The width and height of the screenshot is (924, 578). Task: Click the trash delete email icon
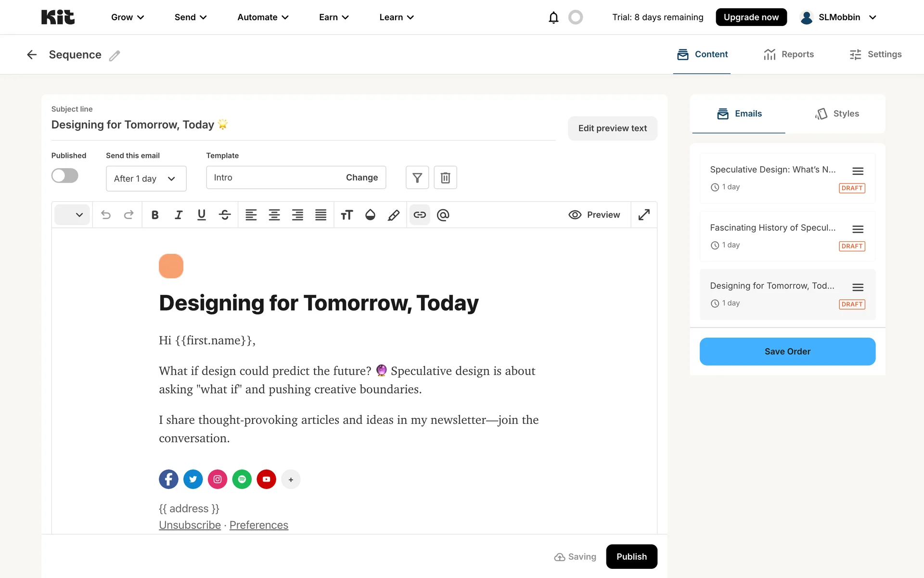445,178
